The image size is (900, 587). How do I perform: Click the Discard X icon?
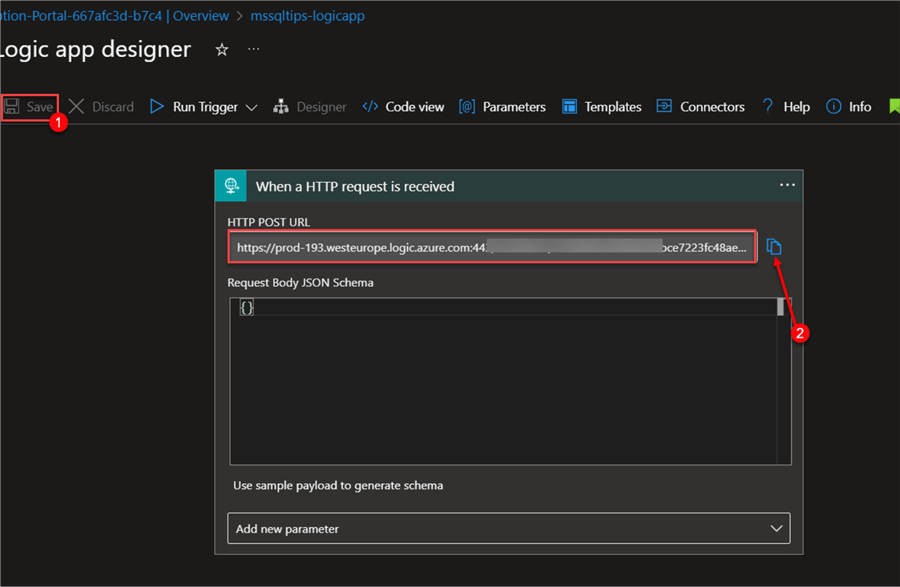pos(77,107)
